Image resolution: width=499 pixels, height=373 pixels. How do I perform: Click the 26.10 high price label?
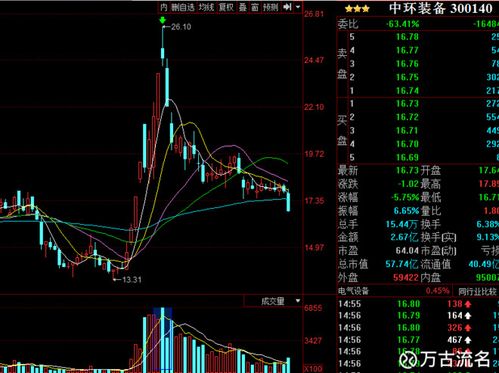(181, 27)
